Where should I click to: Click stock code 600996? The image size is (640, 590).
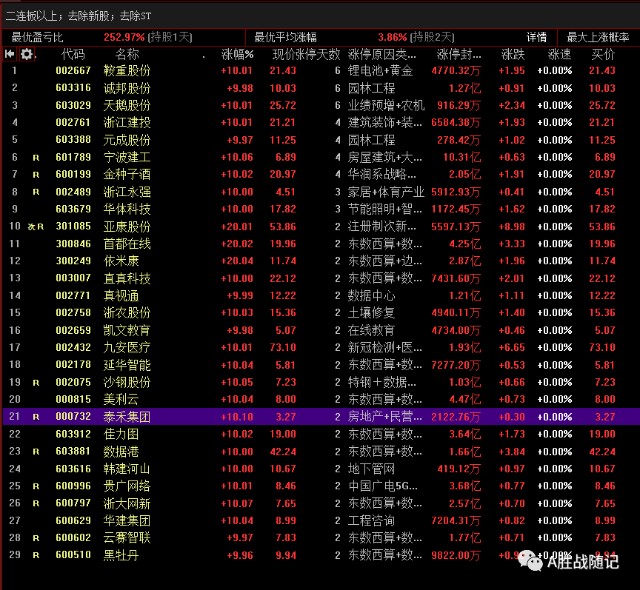[73, 486]
